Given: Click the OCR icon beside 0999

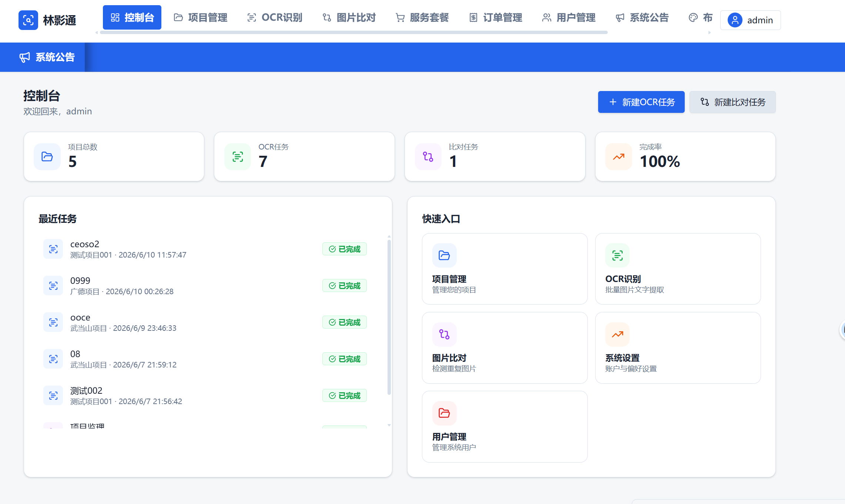Looking at the screenshot, I should pos(53,286).
